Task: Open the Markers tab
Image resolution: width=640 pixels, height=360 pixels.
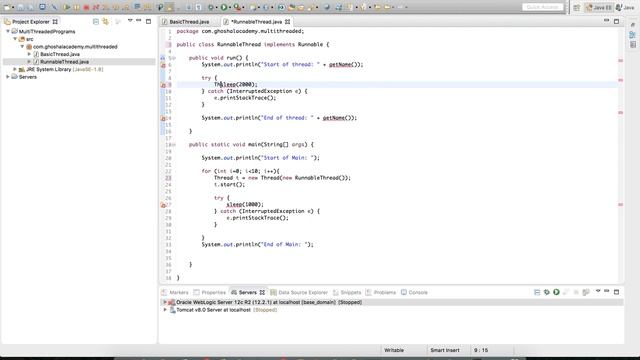Action: 175,292
